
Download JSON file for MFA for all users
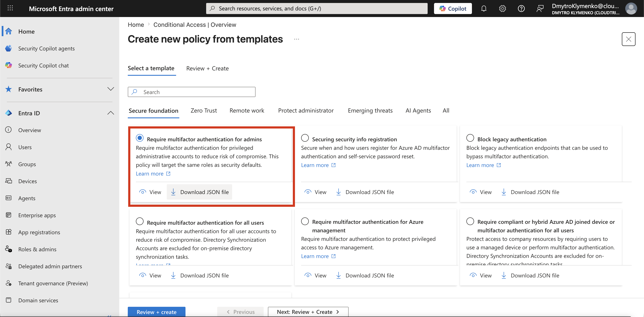coord(200,275)
